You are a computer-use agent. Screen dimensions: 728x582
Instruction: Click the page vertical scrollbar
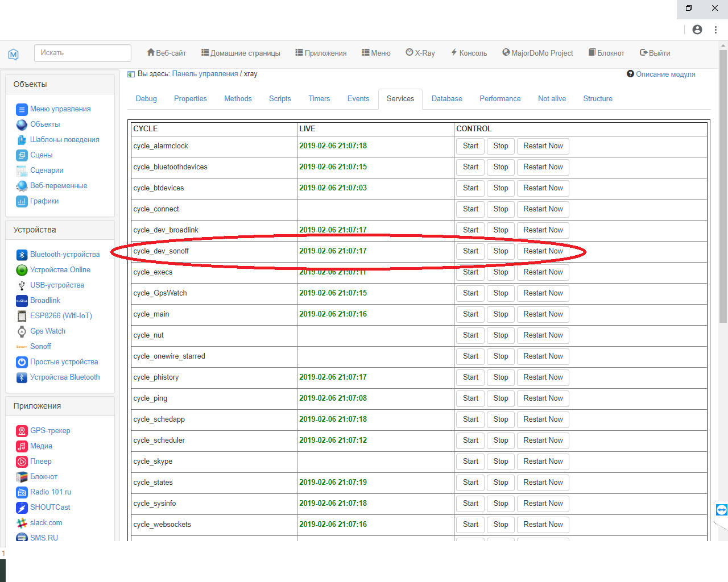click(x=723, y=188)
